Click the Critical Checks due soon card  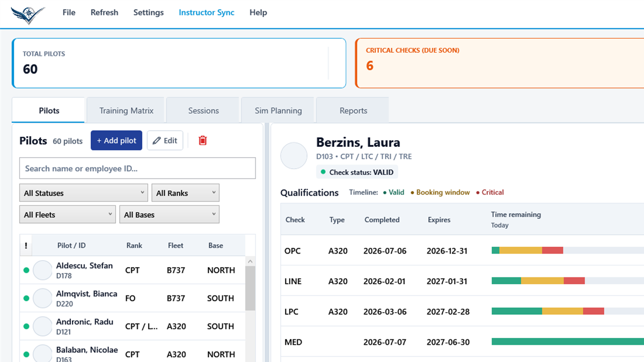(x=499, y=63)
